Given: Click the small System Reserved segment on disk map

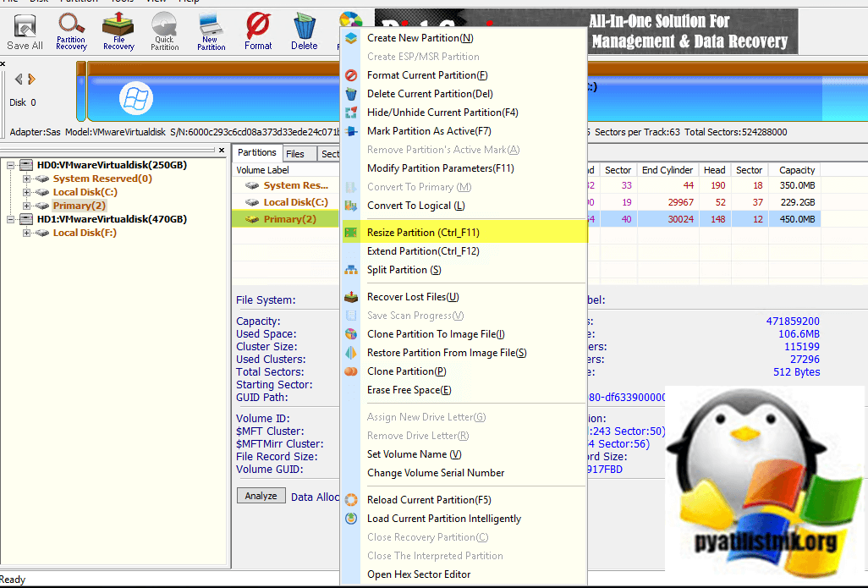Looking at the screenshot, I should (81, 91).
